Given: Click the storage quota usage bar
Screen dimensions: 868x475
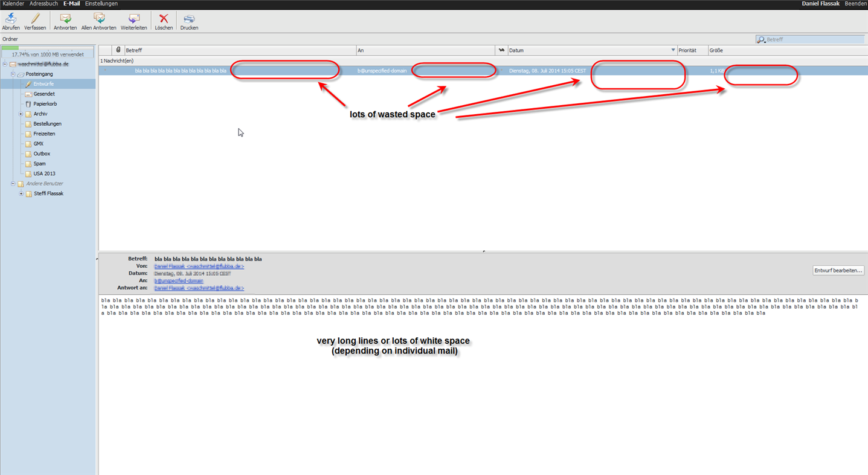Looking at the screenshot, I should coord(48,50).
